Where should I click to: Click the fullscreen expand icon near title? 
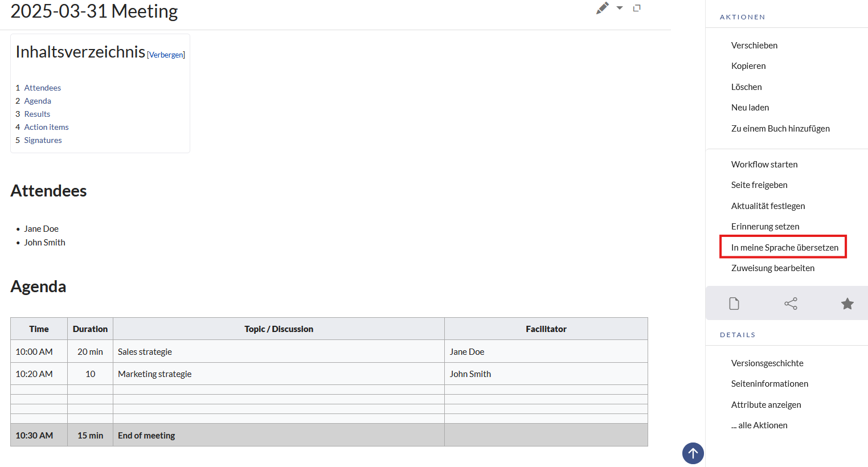637,8
